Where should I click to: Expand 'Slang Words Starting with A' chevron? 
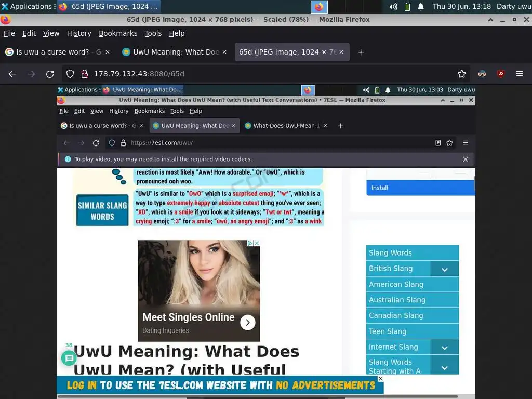click(445, 366)
